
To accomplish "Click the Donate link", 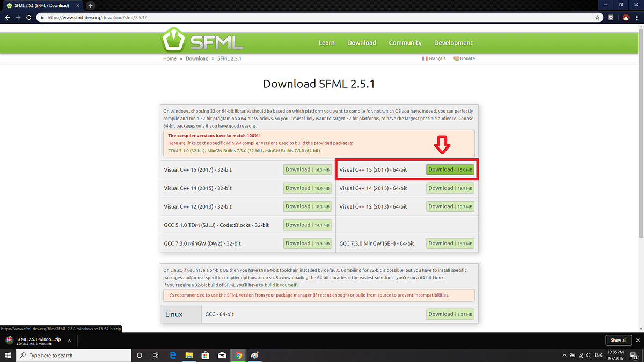I will coord(464,58).
